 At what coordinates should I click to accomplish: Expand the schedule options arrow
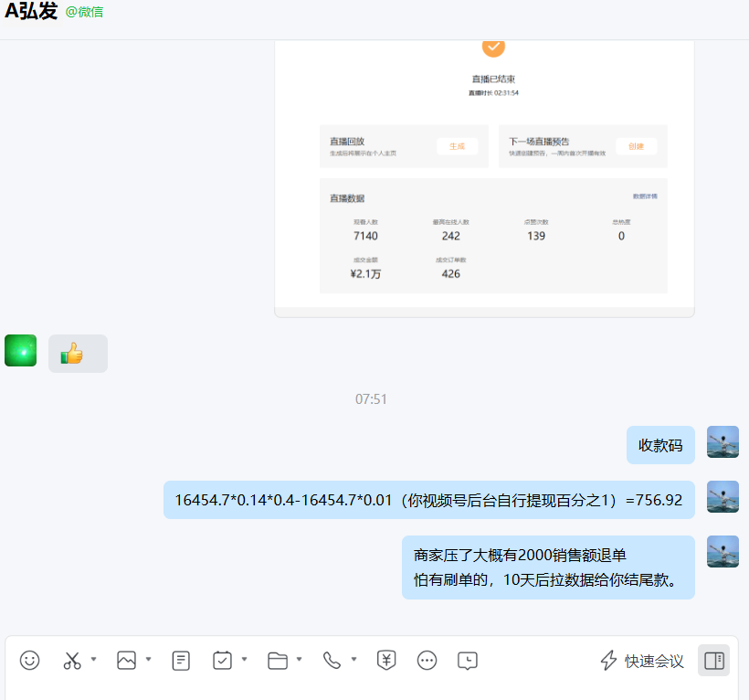tap(244, 659)
